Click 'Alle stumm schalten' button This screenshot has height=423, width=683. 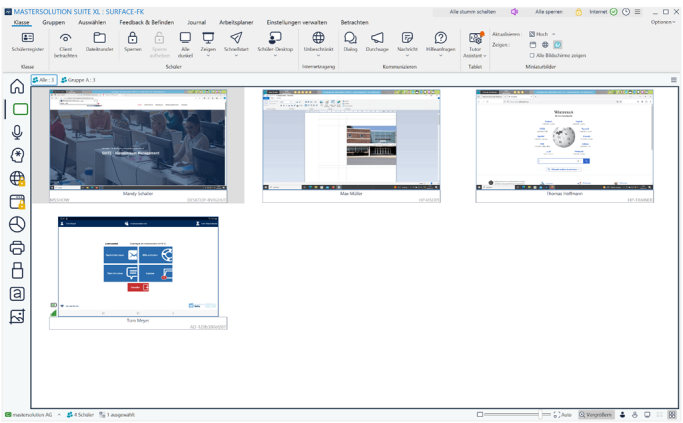pyautogui.click(x=472, y=11)
